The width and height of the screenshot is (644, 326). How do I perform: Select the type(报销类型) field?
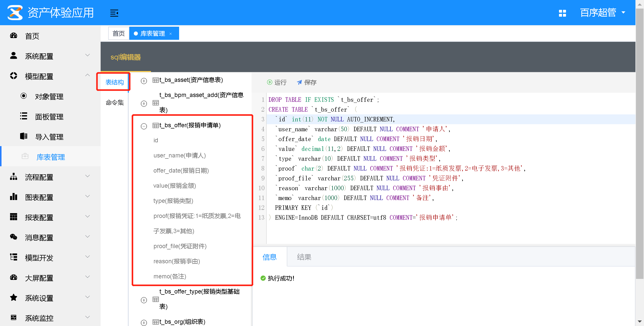pos(173,201)
